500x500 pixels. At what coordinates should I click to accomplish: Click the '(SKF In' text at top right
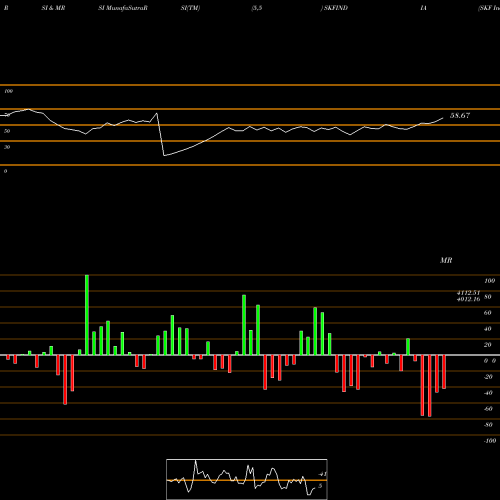click(489, 8)
